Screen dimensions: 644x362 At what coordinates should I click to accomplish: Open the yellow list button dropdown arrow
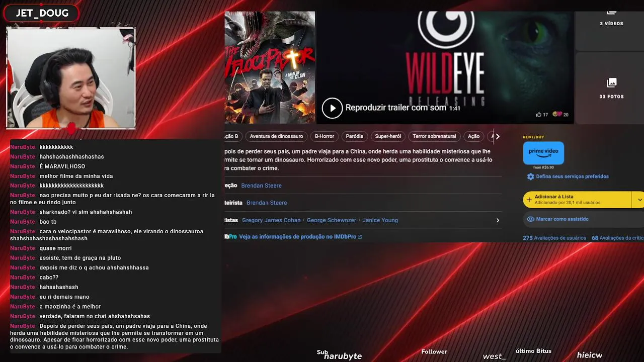coord(639,200)
